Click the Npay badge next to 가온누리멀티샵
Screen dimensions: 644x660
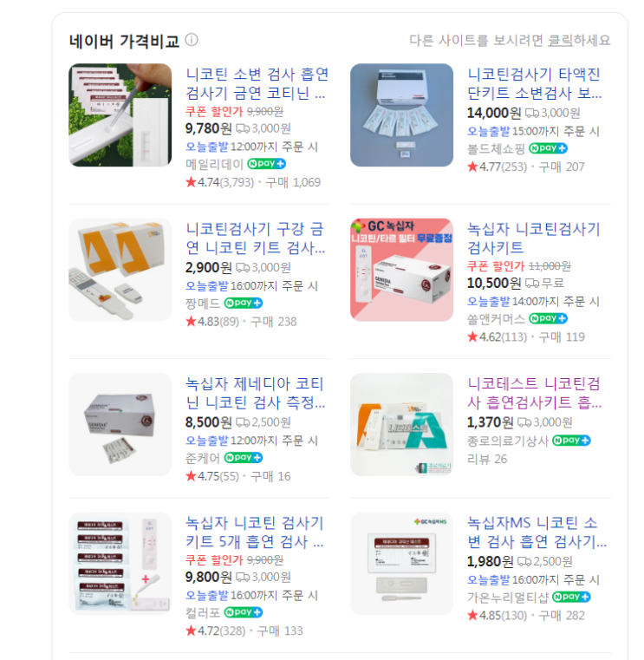[x=571, y=597]
